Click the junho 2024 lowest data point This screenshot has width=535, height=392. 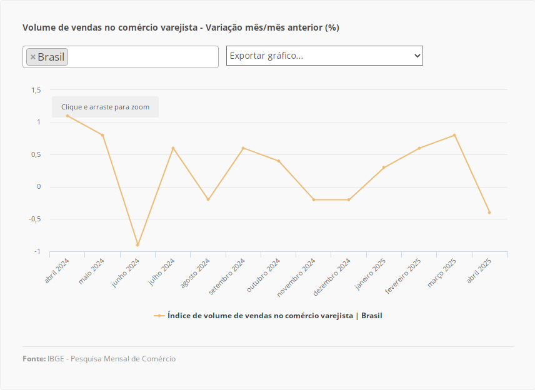tap(137, 244)
